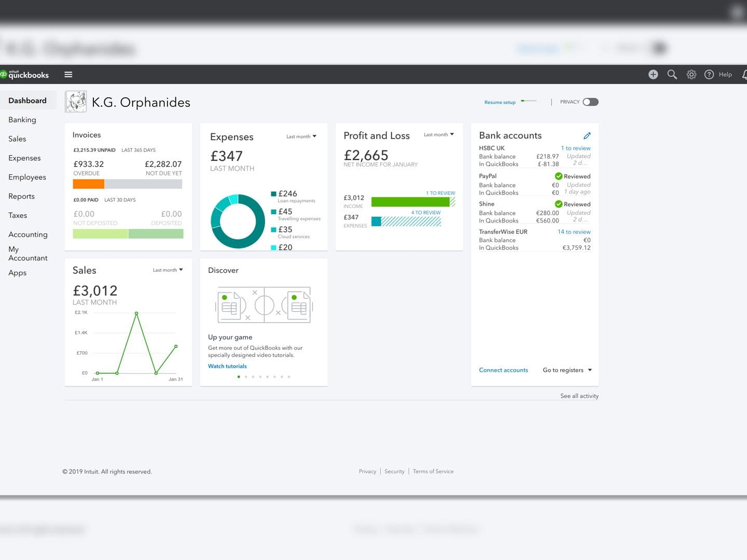The image size is (747, 560).
Task: Open Sales Last month dropdown
Action: coord(168,270)
